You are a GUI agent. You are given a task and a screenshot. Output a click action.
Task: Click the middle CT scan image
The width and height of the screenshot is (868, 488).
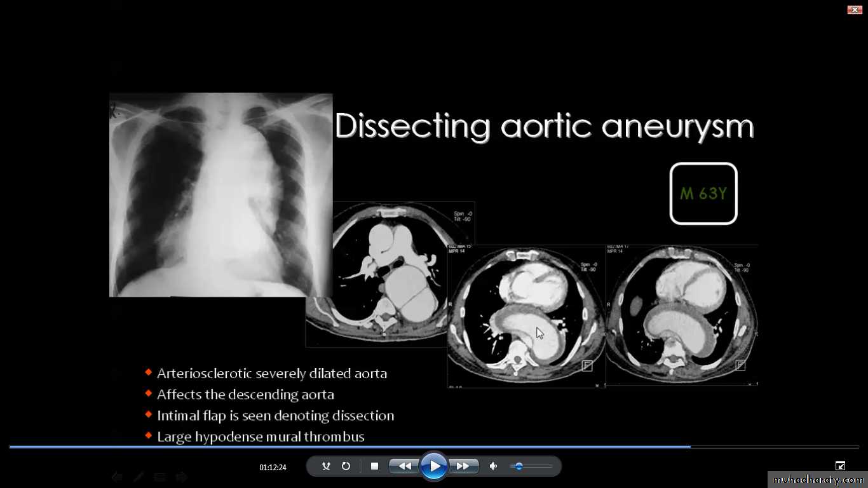point(526,316)
